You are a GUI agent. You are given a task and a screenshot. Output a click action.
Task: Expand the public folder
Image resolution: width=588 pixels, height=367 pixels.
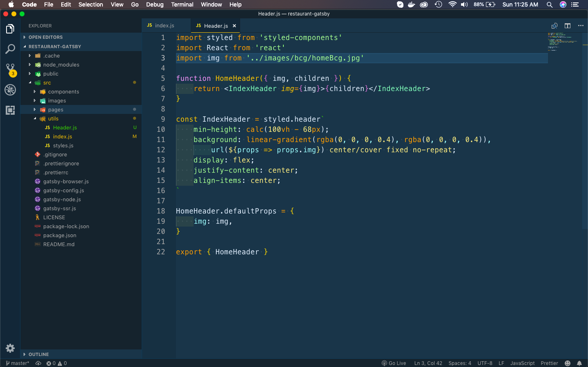[81, 74]
